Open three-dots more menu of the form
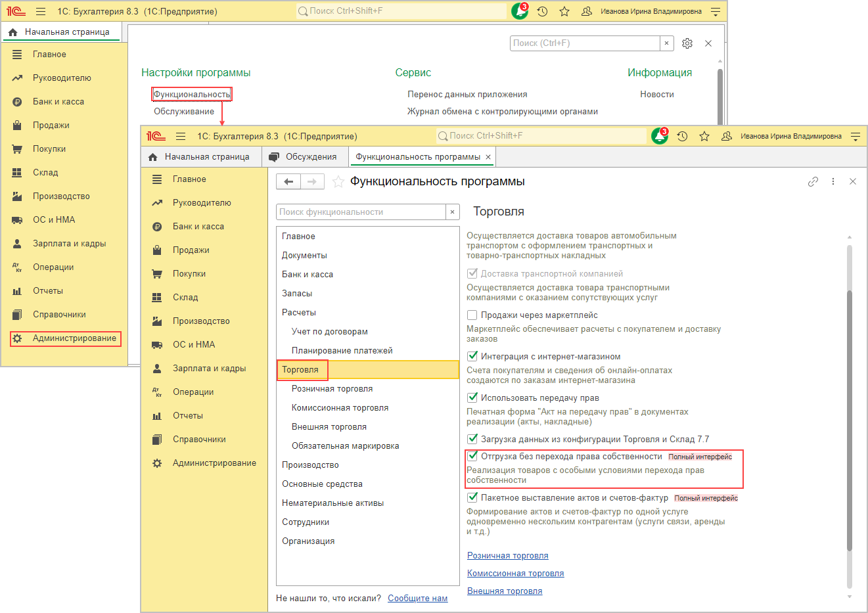Viewport: 868px width, 613px height. (833, 181)
